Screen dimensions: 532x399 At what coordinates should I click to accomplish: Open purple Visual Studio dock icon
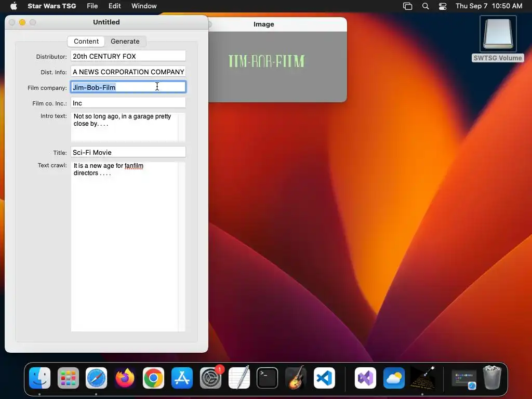coord(365,378)
